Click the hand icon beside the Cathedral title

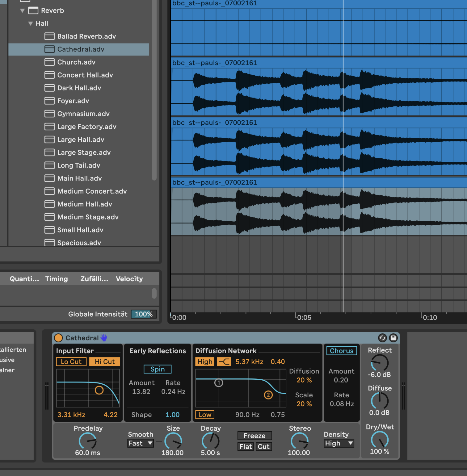104,338
